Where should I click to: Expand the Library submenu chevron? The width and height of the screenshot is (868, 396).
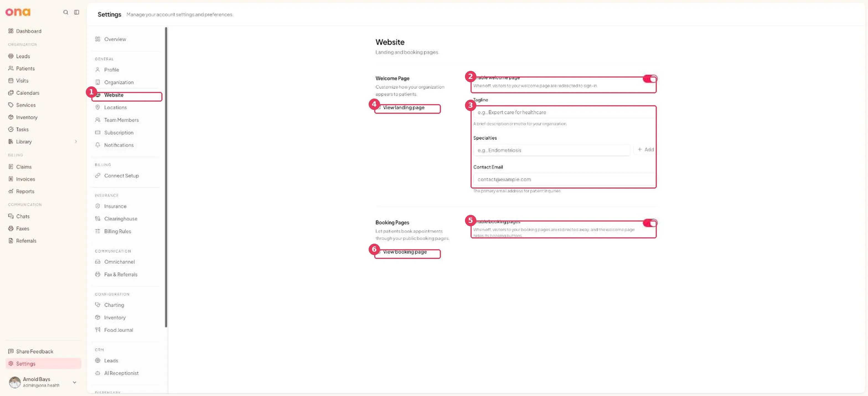pos(76,142)
